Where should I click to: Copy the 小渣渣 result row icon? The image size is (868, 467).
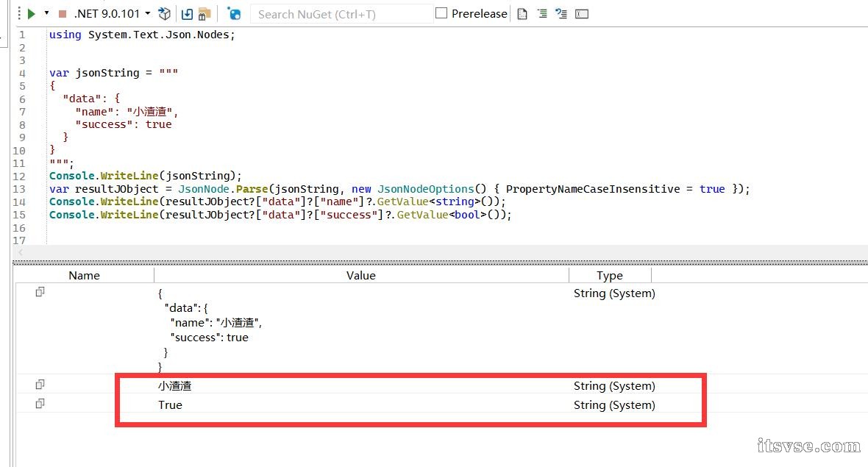pyautogui.click(x=40, y=384)
